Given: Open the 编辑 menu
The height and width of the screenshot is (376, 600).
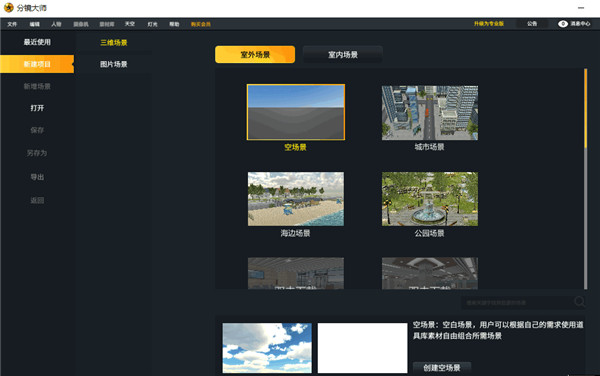Looking at the screenshot, I should 34,24.
